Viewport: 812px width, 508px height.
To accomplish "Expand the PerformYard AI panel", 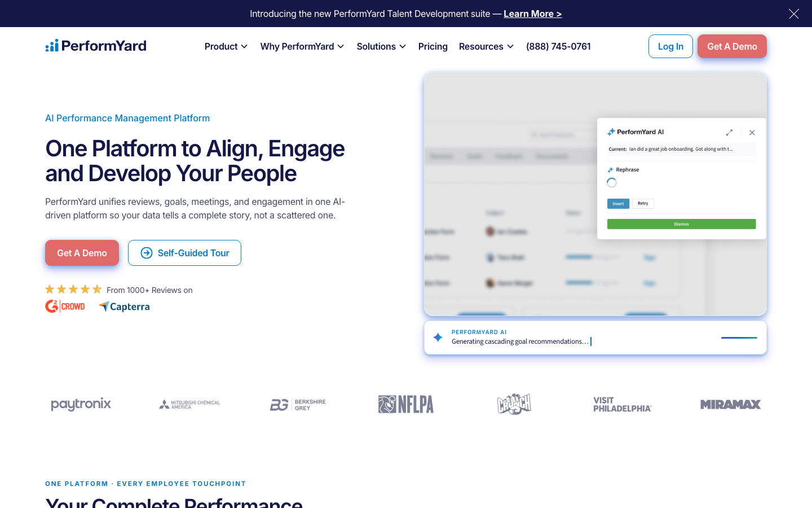I will tap(729, 133).
